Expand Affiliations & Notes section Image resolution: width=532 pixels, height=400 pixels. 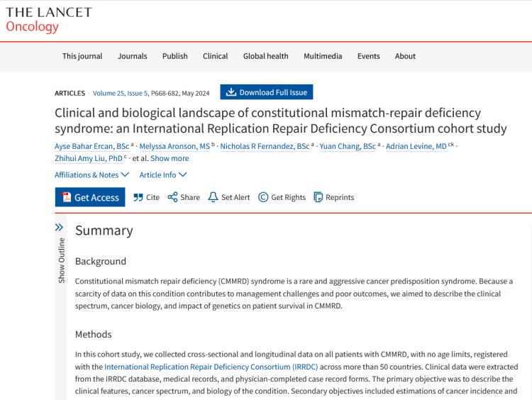coord(92,174)
